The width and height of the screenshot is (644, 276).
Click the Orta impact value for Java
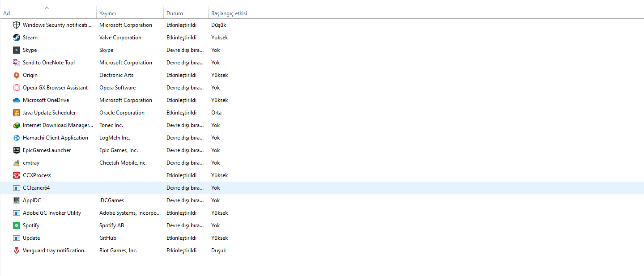pyautogui.click(x=216, y=113)
